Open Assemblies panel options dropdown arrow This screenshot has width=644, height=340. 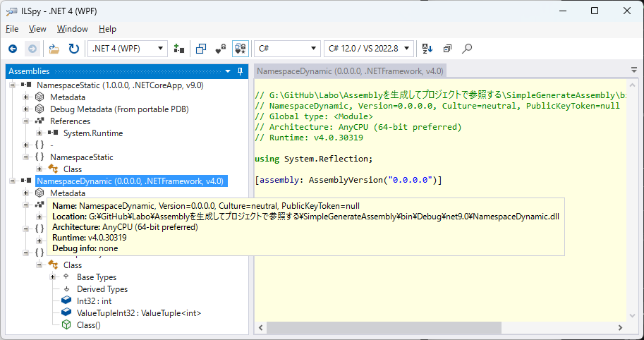tap(229, 71)
